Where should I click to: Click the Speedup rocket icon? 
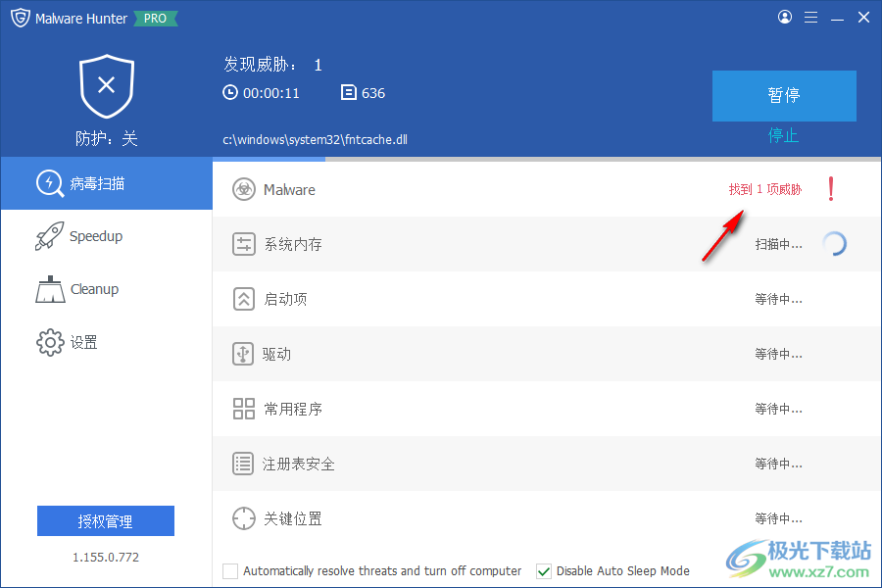(x=50, y=236)
